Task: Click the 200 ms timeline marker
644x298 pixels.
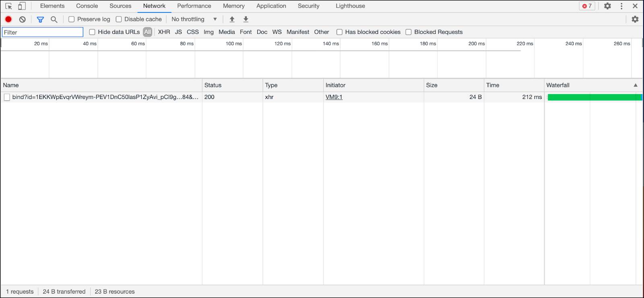Action: click(x=476, y=43)
